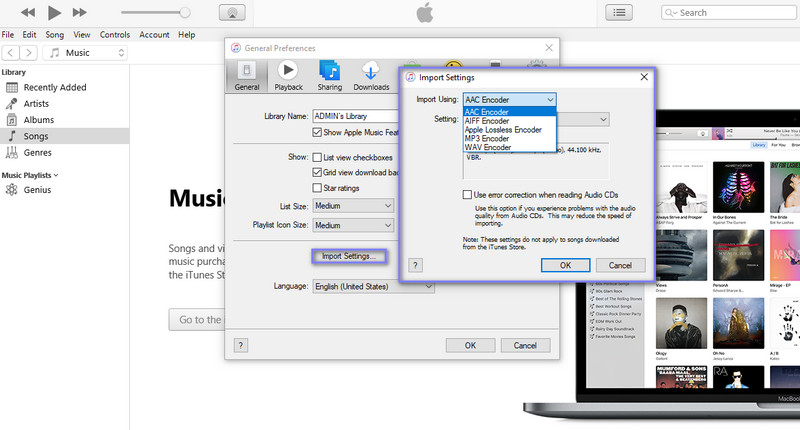This screenshot has height=430, width=800.
Task: Open the Setting dropdown arrow
Action: click(603, 119)
